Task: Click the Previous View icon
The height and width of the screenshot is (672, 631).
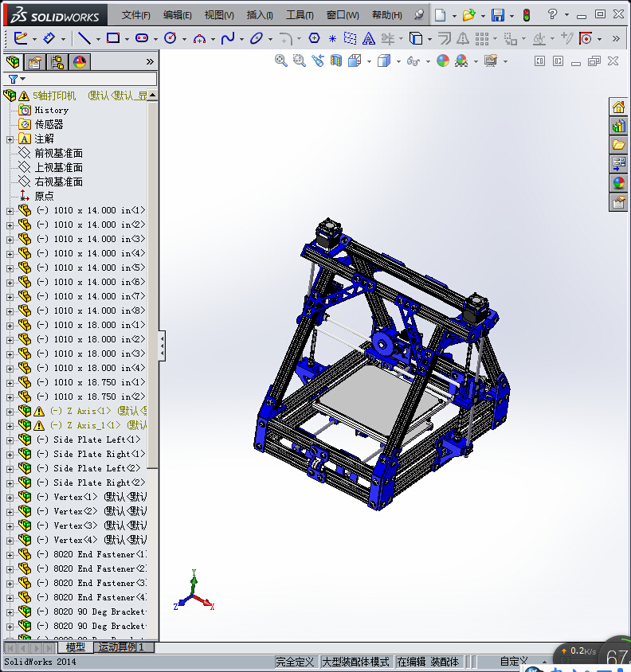Action: (317, 61)
